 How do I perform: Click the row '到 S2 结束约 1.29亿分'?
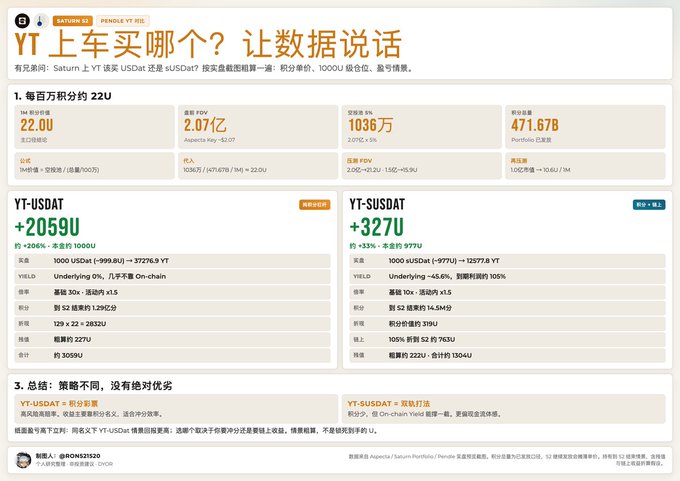(x=173, y=308)
